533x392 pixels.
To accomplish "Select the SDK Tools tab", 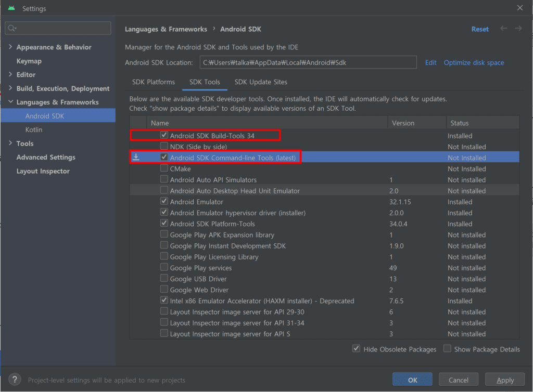I will coord(205,82).
